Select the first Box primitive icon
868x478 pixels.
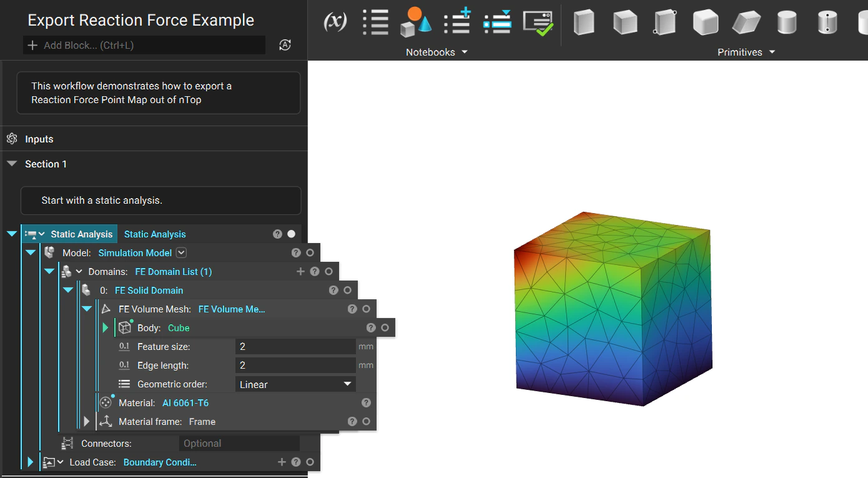[584, 22]
